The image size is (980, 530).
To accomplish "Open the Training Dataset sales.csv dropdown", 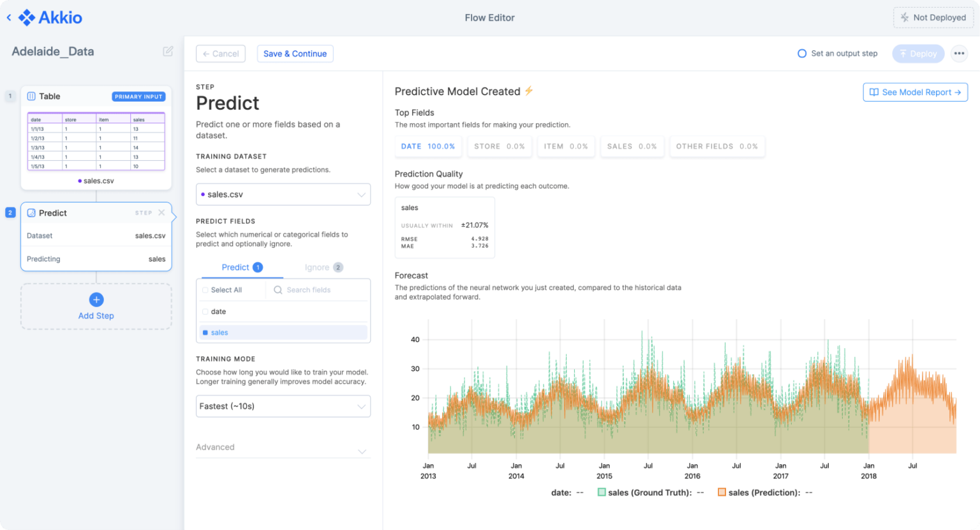I will click(x=283, y=194).
